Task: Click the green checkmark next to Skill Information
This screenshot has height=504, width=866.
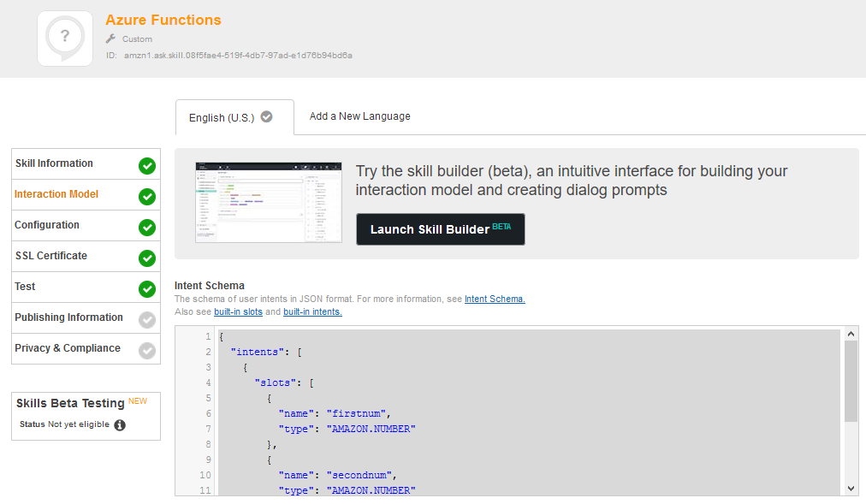Action: 147,166
